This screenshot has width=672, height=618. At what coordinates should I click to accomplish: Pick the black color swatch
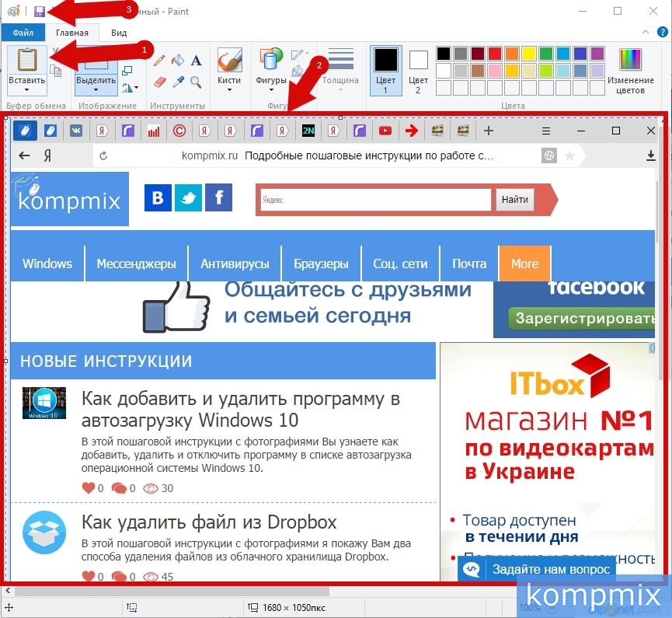point(444,54)
